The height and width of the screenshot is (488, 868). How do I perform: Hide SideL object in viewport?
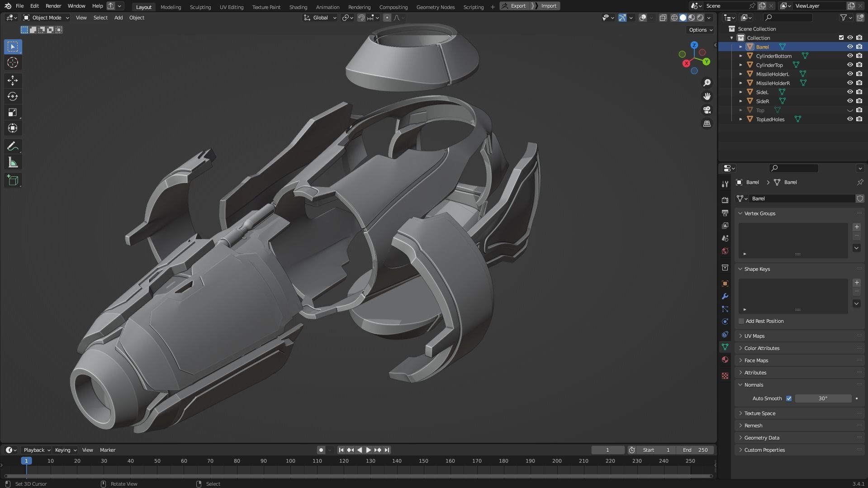(x=849, y=92)
